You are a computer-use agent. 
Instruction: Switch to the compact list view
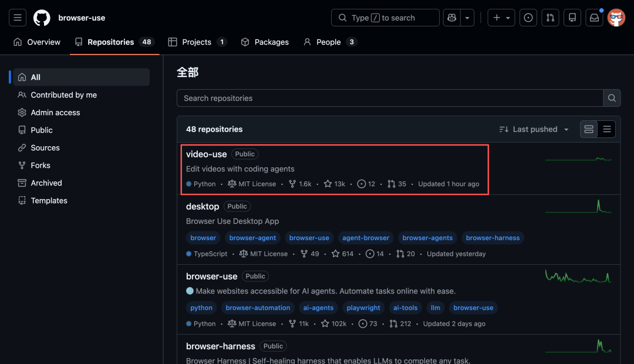click(606, 129)
